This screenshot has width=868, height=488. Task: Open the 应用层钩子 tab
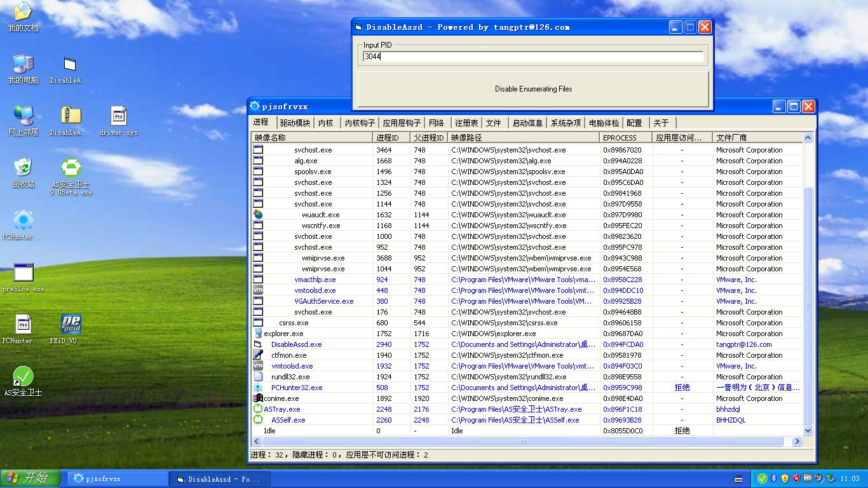(x=402, y=123)
